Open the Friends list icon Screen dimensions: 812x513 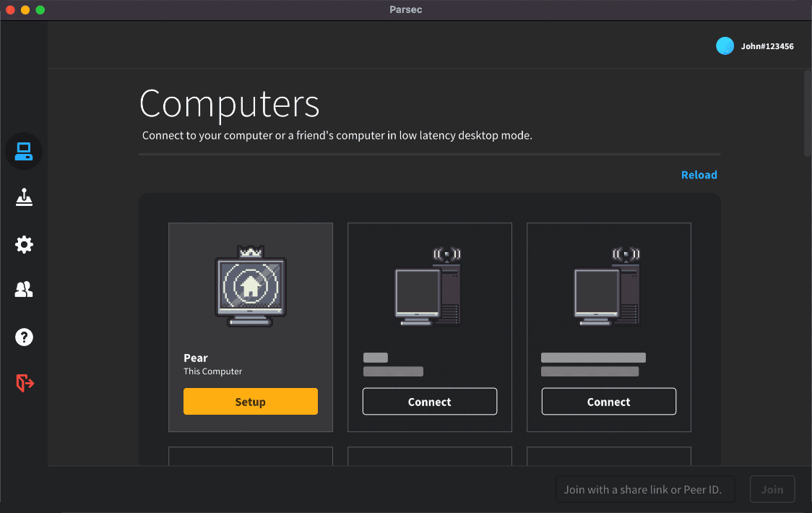(24, 290)
